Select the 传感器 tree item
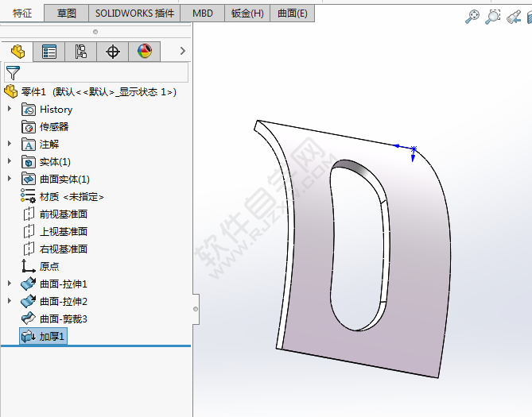This screenshot has width=532, height=417. click(x=54, y=127)
